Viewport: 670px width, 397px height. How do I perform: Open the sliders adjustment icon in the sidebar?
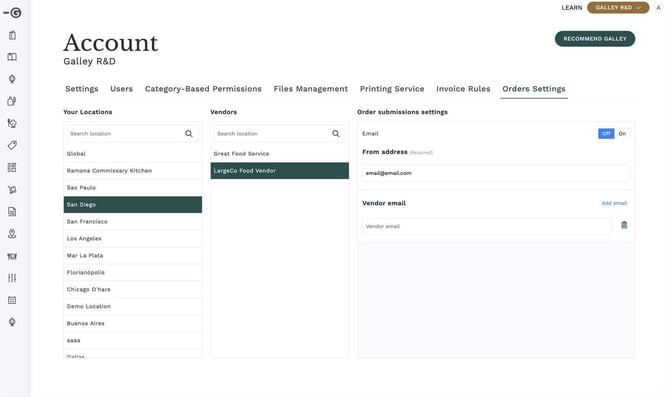(12, 278)
